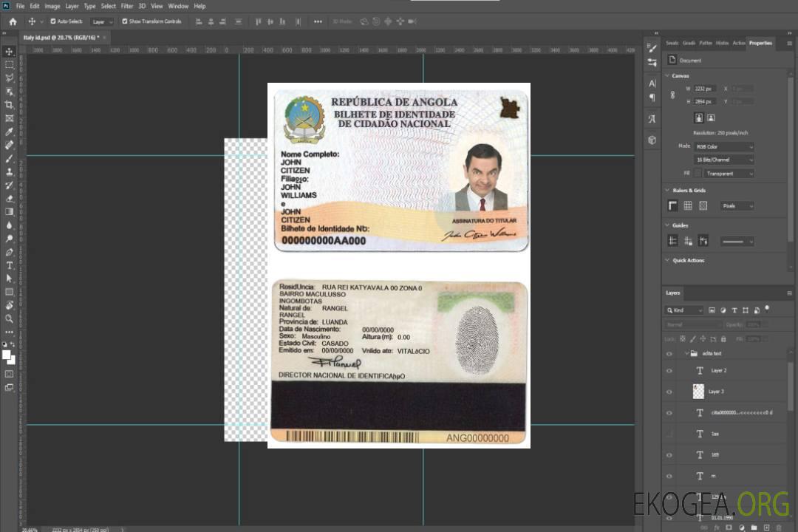Open the Brush Settings panel icon

[x=652, y=48]
